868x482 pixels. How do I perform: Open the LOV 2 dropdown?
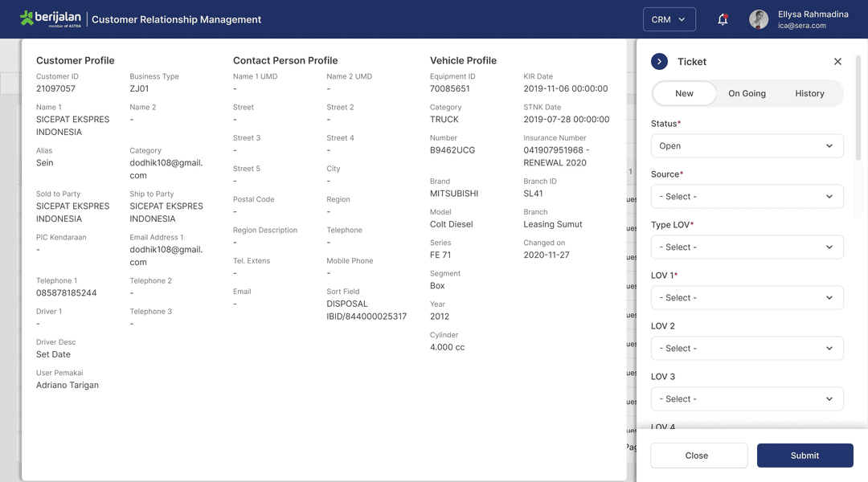pos(747,349)
